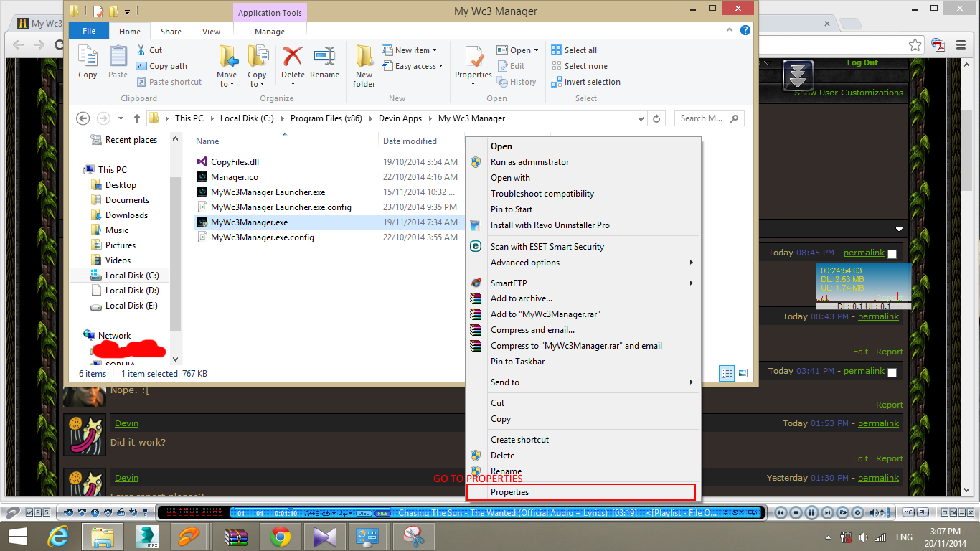Click Show User Customizations on the webpage

tap(848, 93)
